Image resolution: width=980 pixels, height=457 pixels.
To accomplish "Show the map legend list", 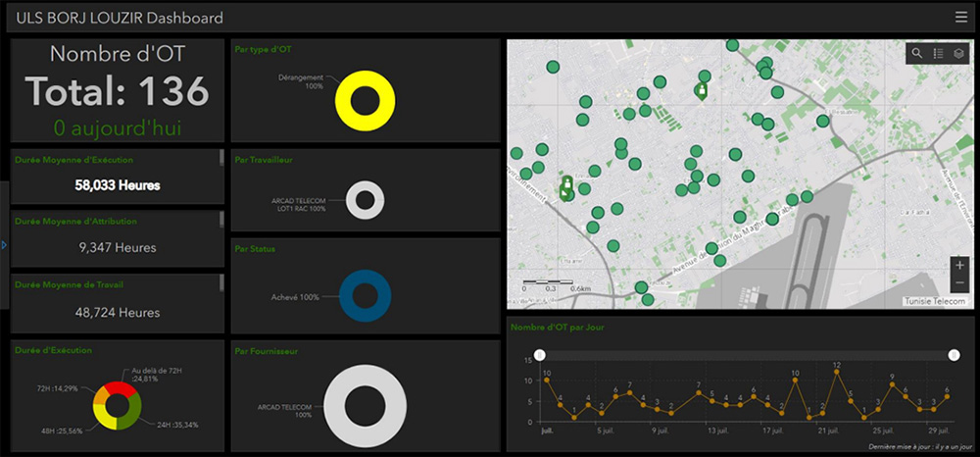I will pyautogui.click(x=938, y=53).
